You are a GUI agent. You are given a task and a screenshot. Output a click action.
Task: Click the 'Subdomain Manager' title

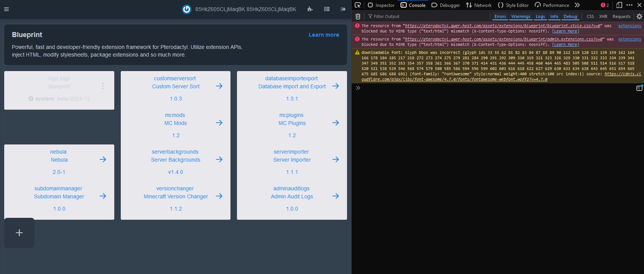(59, 196)
